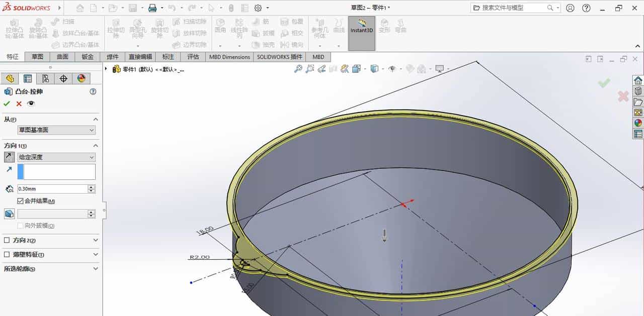Open the 参考几何体 reference geometry tool
This screenshot has width=644, height=316.
coord(320,28)
